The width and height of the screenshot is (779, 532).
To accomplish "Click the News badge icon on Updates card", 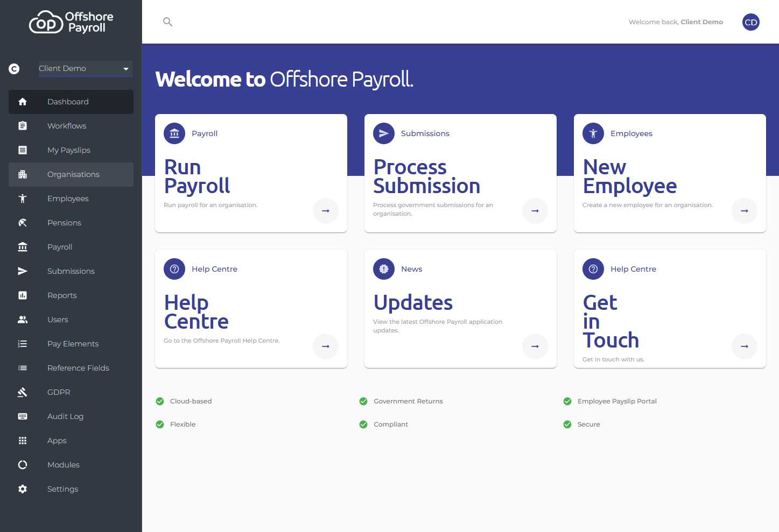I will coord(384,269).
